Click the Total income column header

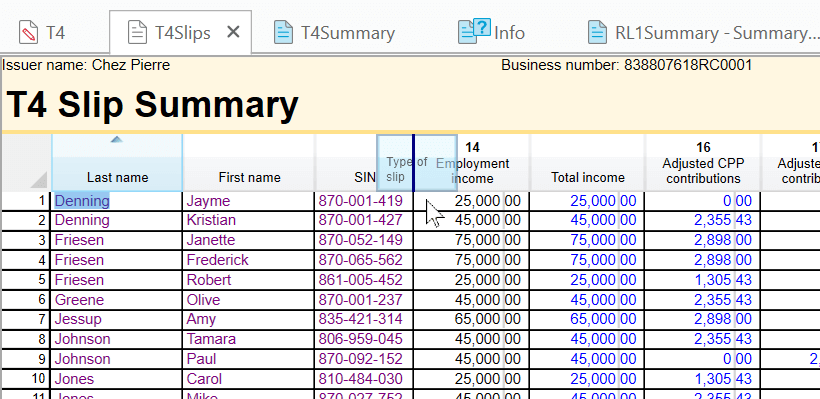[588, 163]
